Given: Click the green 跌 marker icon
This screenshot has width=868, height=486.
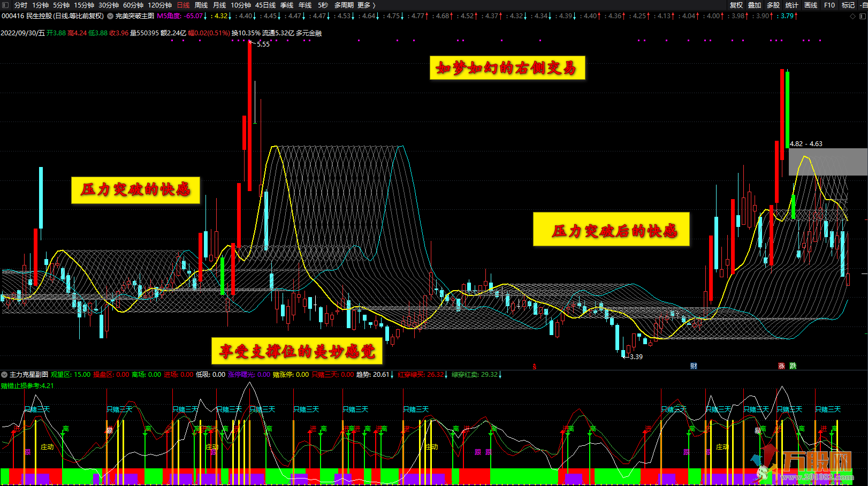Looking at the screenshot, I should 793,366.
